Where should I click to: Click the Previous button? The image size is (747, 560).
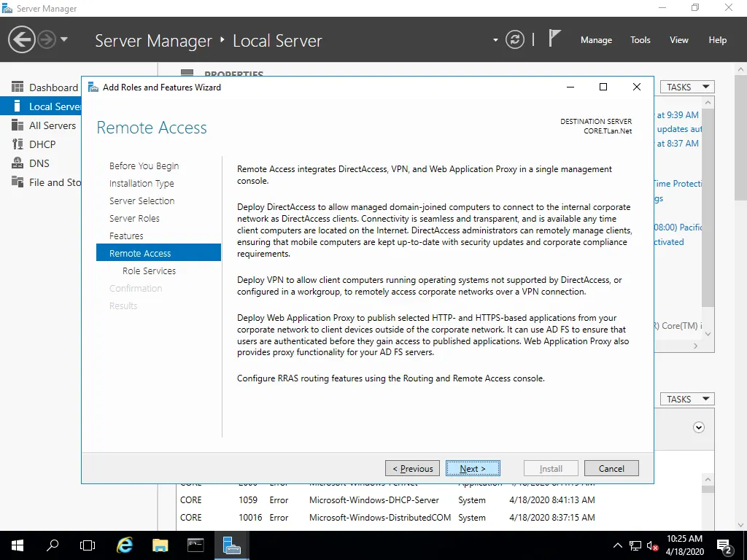coord(413,469)
